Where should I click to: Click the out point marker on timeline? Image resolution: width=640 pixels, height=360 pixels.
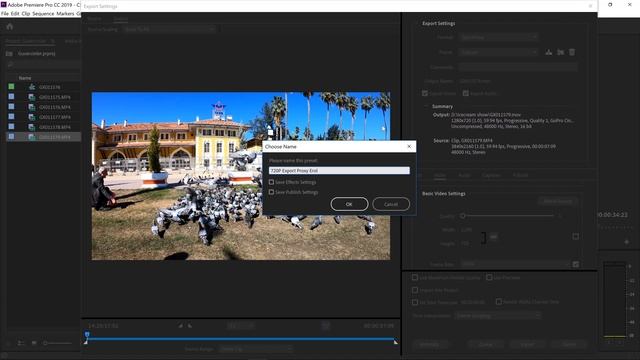tap(396, 342)
